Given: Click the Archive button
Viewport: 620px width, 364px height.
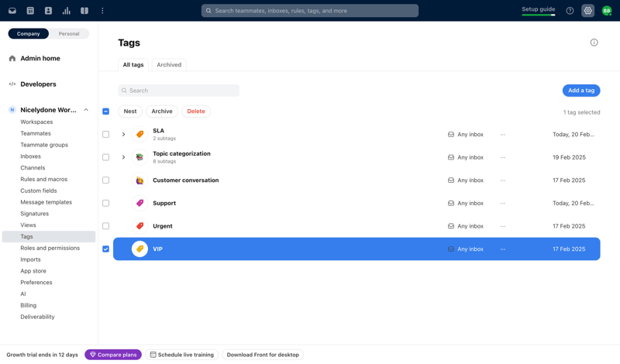Looking at the screenshot, I should [x=162, y=112].
